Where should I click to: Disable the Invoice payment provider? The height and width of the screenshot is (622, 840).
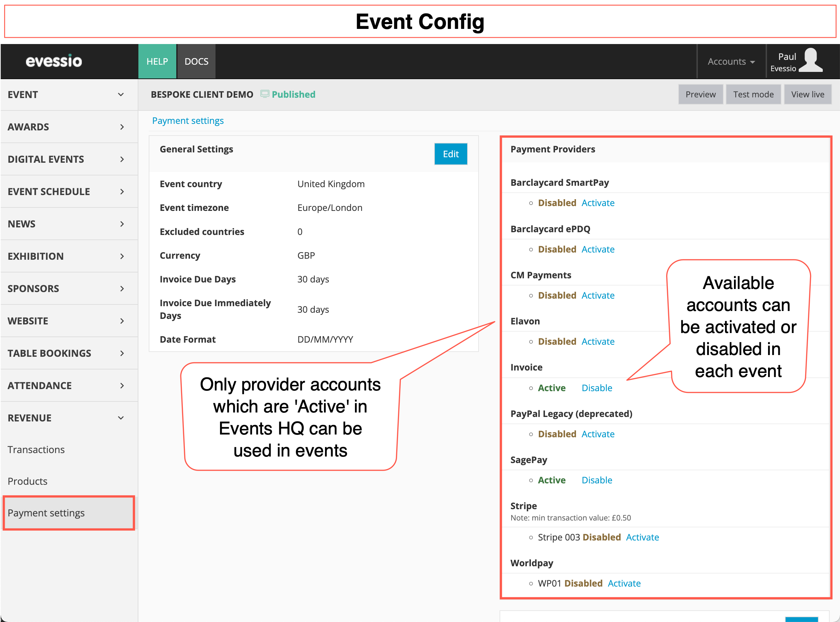click(x=597, y=387)
